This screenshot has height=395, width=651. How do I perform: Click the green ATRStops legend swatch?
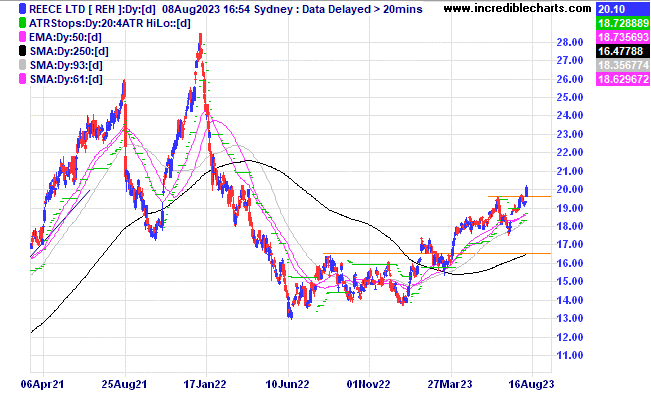pyautogui.click(x=22, y=23)
